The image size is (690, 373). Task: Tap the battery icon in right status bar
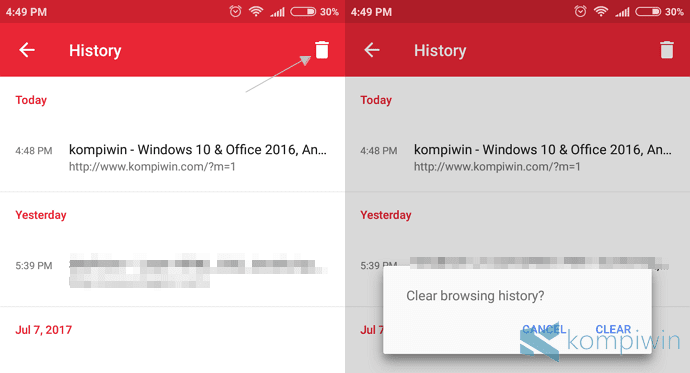coord(648,11)
